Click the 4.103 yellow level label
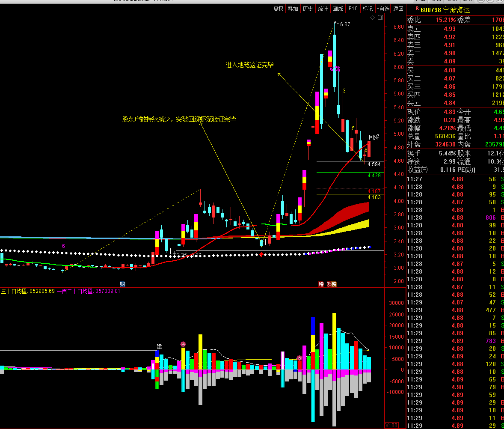The height and width of the screenshot is (429, 504). click(374, 197)
